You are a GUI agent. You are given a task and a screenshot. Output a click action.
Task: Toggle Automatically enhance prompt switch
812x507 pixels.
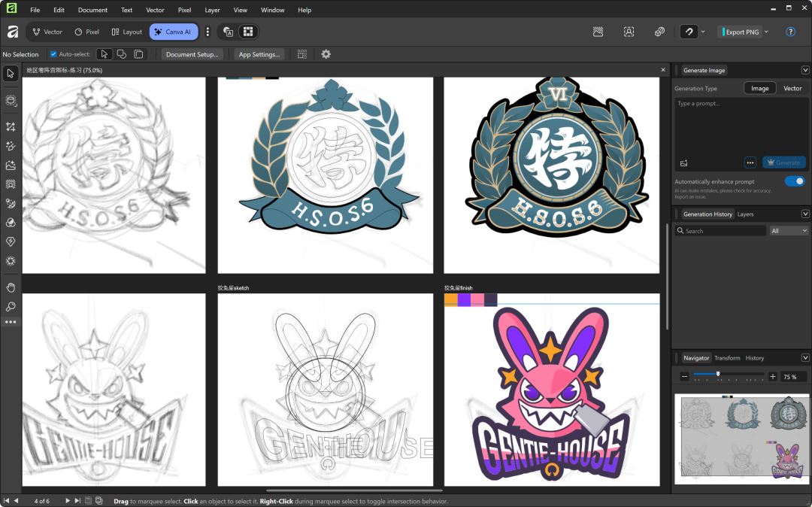point(795,181)
